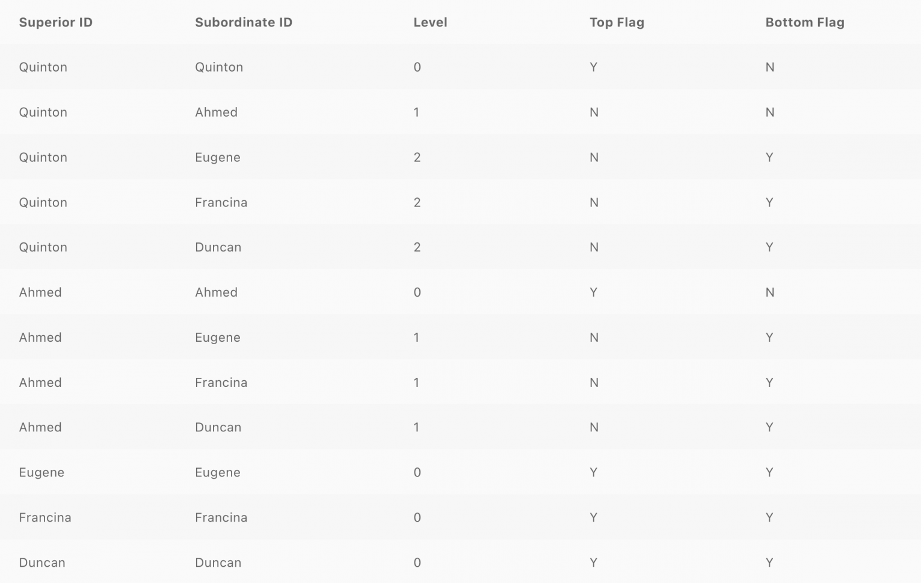Viewport: 924px width, 583px height.
Task: Select Duncan subordinate under superior Ahmed
Action: [x=218, y=427]
